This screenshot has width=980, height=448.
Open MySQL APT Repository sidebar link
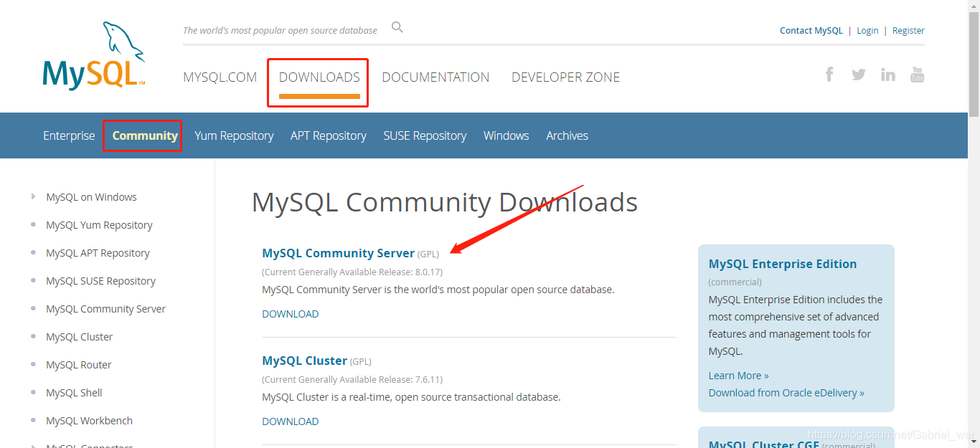pyautogui.click(x=98, y=253)
